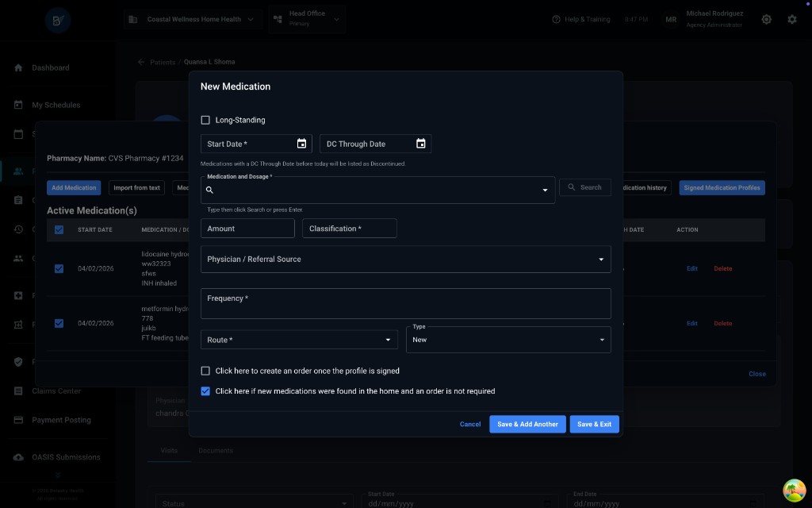Click the Frequency text field
The height and width of the screenshot is (508, 812).
[x=405, y=303]
